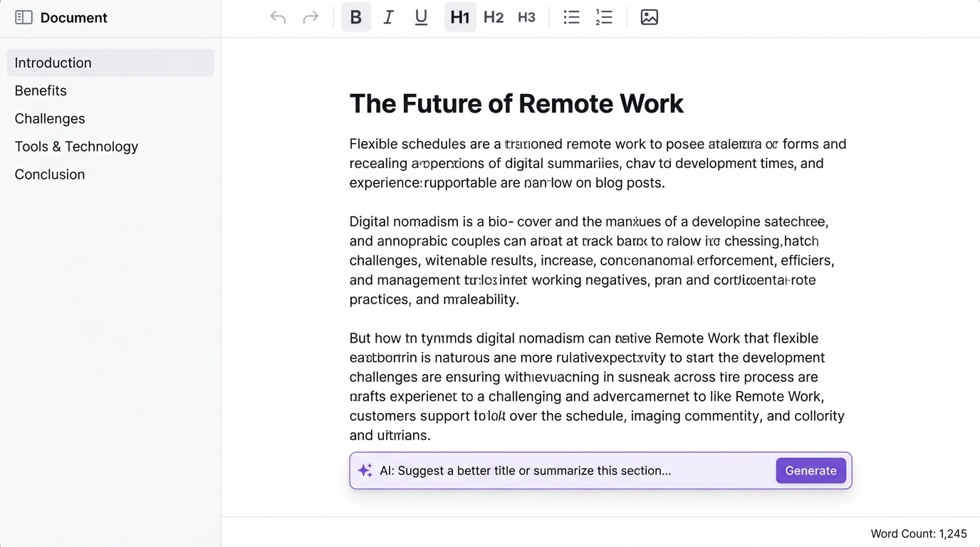The image size is (980, 547).
Task: Toggle Heading 1 style
Action: click(x=459, y=17)
